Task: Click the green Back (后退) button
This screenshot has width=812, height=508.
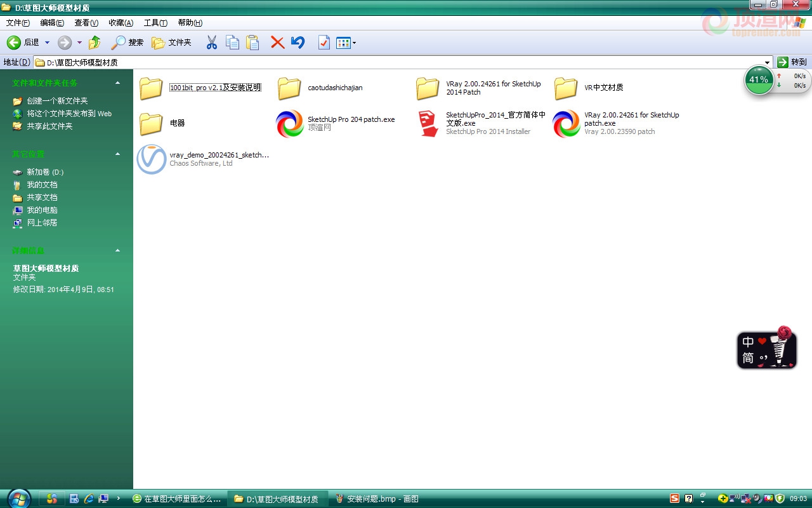Action: [x=23, y=43]
